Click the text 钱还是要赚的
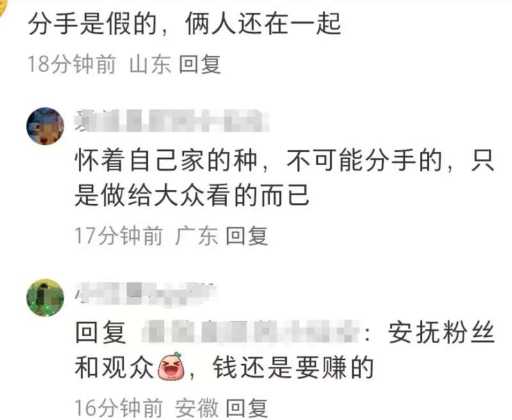512x420 pixels. 293,367
